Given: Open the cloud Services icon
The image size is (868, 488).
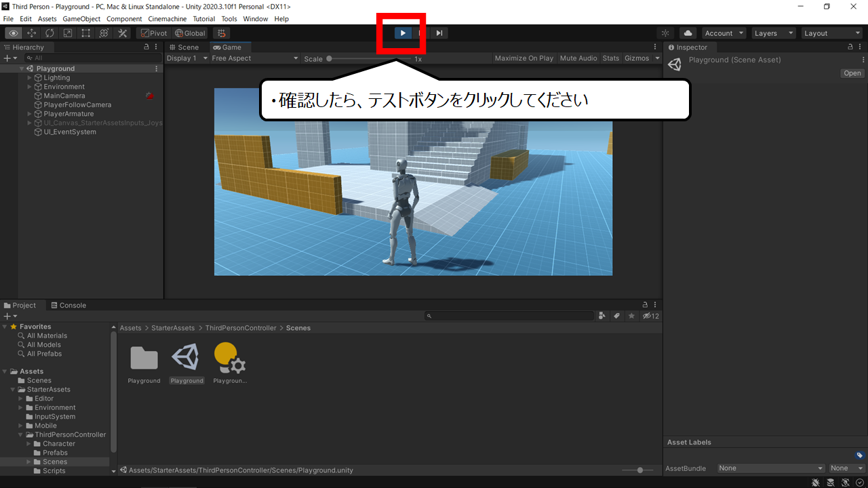Looking at the screenshot, I should pyautogui.click(x=688, y=33).
